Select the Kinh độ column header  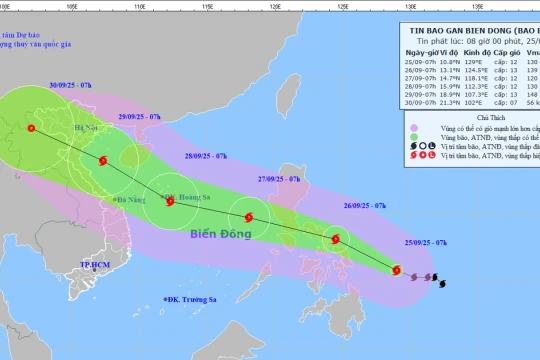[x=477, y=53]
